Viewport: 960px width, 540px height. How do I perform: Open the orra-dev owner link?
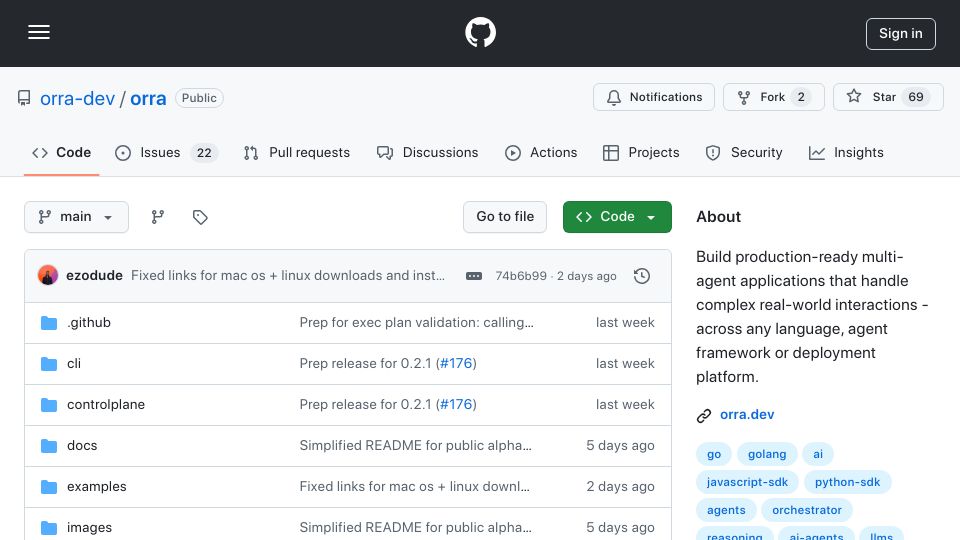pos(77,98)
